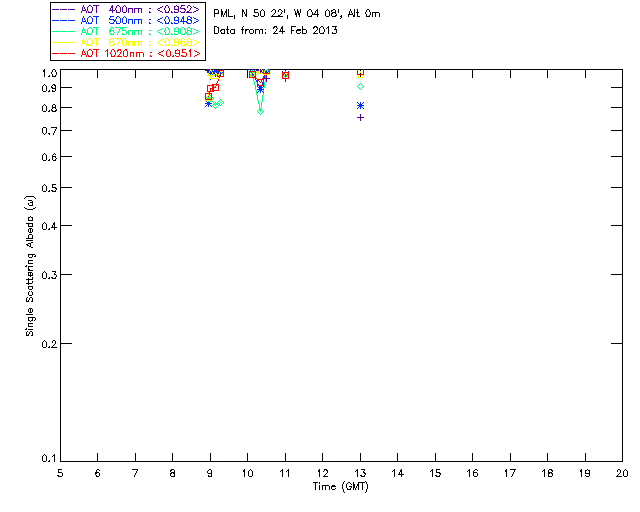Pick the blue asterisk below 0.9 near 10 GMT
Screen dimensions: 640x512
[260, 90]
